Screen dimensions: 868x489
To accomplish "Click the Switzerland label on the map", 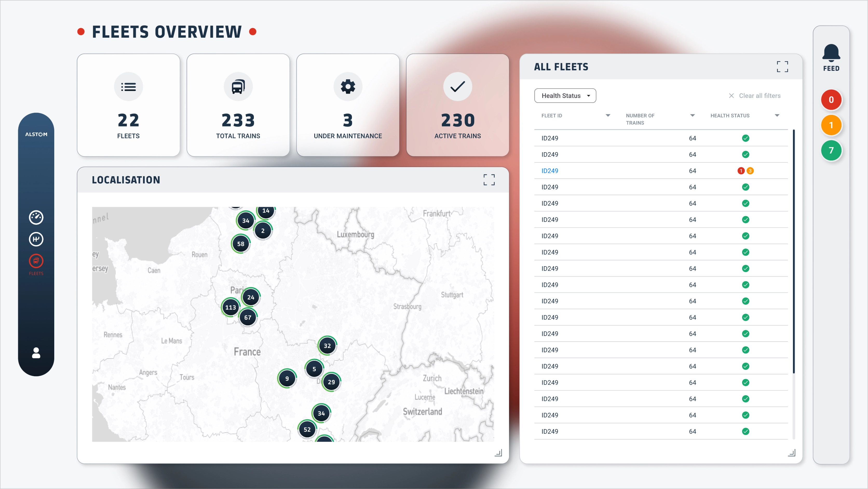I will pos(423,411).
